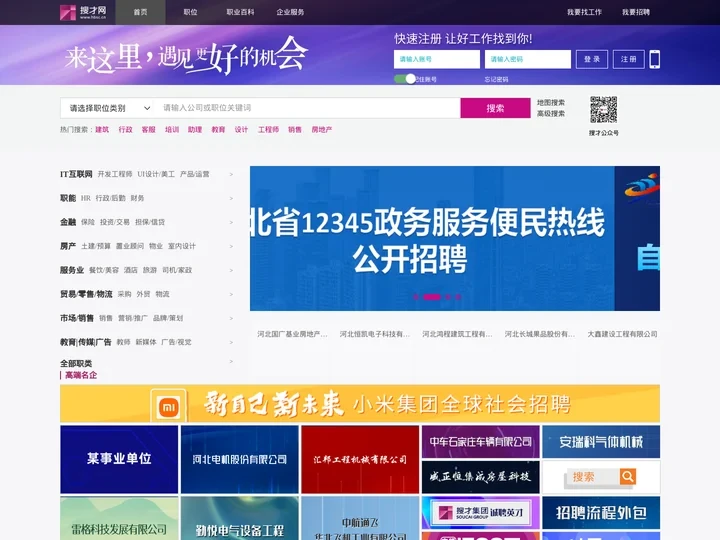
Task: Click hot search tag 工程师
Action: (268, 129)
